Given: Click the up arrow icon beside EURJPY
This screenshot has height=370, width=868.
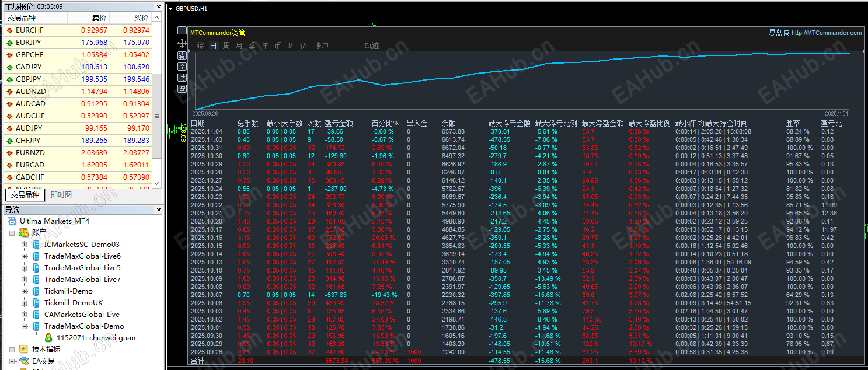Looking at the screenshot, I should click(x=10, y=43).
